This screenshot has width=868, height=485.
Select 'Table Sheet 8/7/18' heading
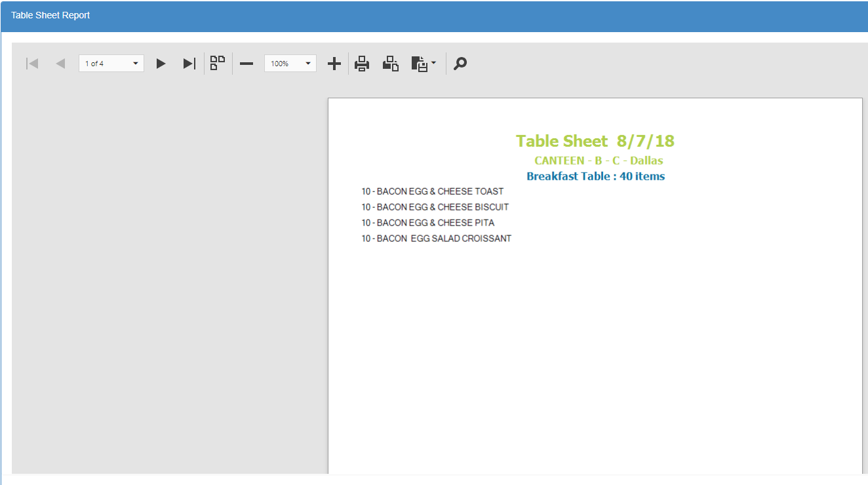pyautogui.click(x=595, y=141)
